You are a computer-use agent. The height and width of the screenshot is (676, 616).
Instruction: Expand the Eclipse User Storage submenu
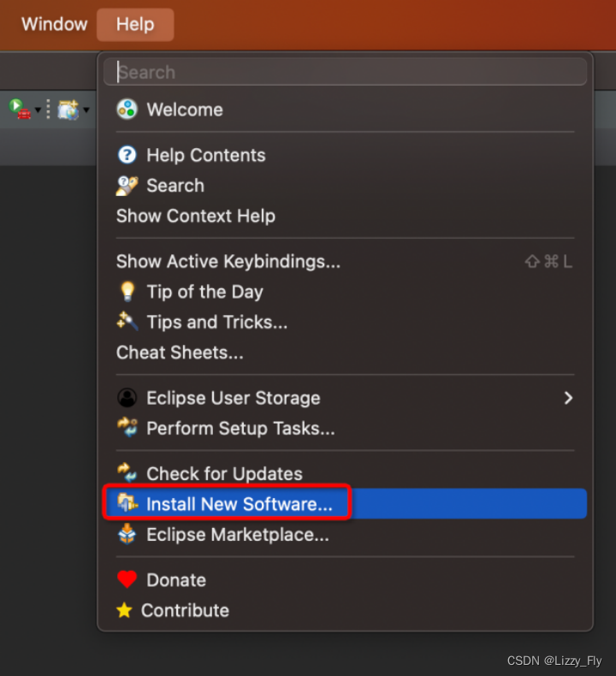(x=345, y=398)
